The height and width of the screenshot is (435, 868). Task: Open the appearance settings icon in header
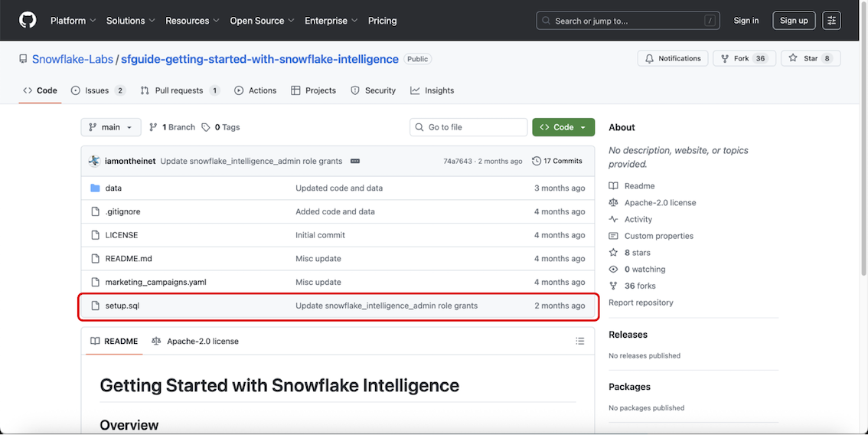pyautogui.click(x=831, y=21)
